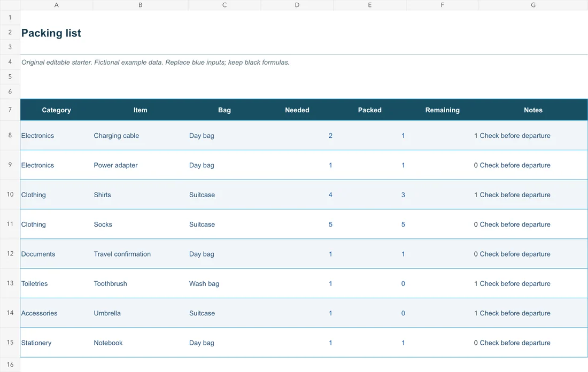The height and width of the screenshot is (372, 588).
Task: Click column F header
Action: click(443, 5)
